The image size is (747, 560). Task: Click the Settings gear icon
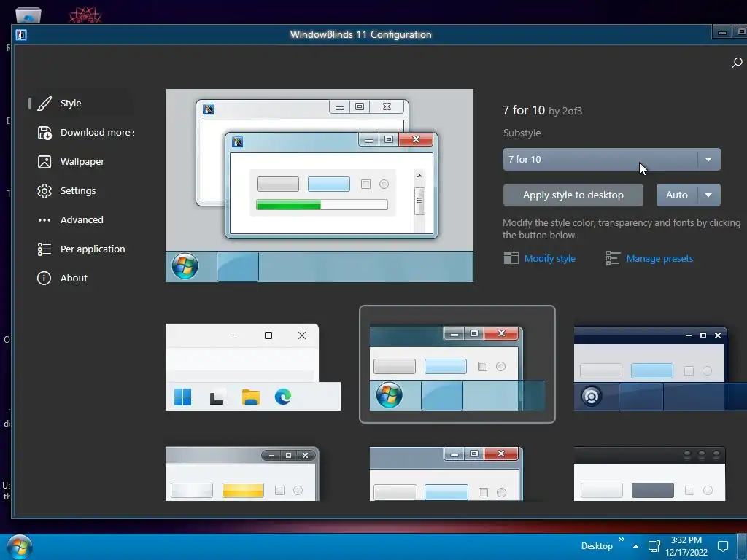coord(44,191)
